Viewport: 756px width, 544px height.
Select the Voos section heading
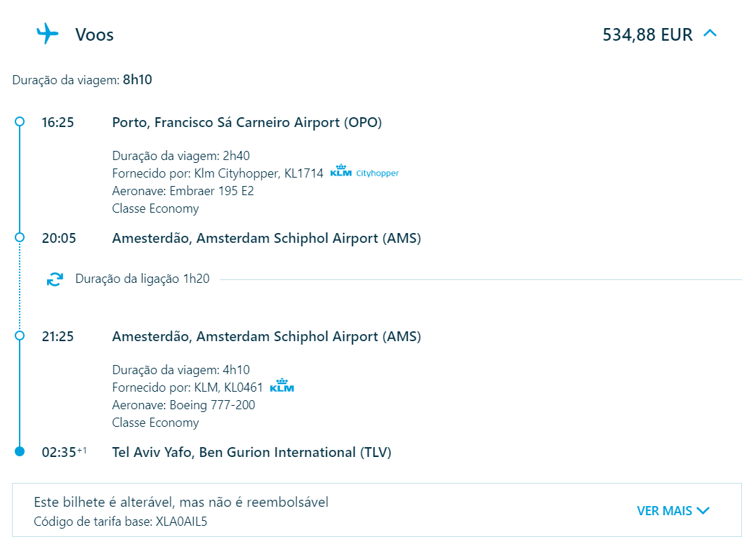95,34
